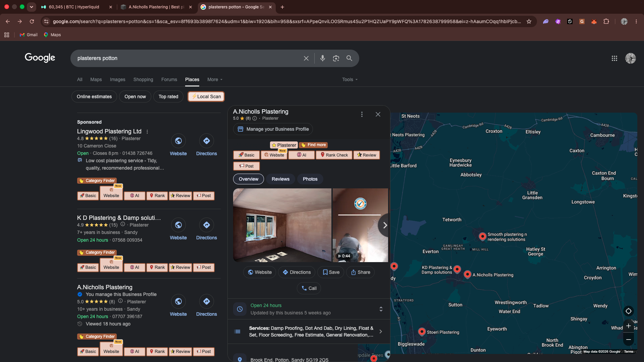
Task: Open the plastered room photo thumbnail
Action: pyautogui.click(x=282, y=225)
